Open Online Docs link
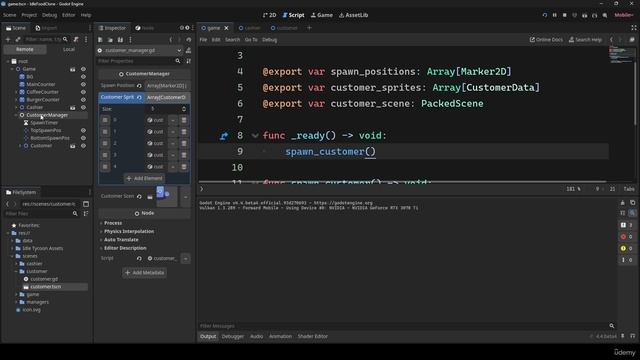 (546, 40)
